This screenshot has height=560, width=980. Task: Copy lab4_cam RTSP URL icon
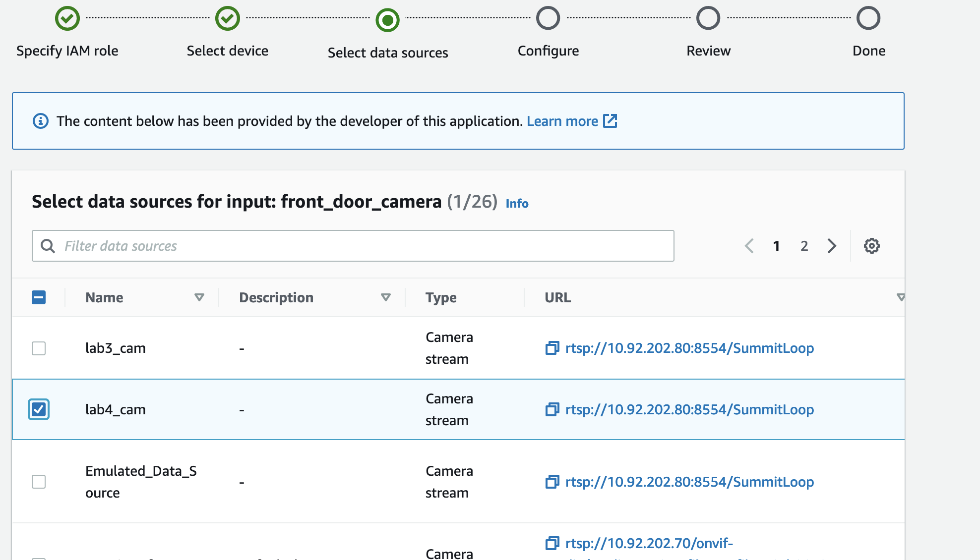click(x=552, y=409)
